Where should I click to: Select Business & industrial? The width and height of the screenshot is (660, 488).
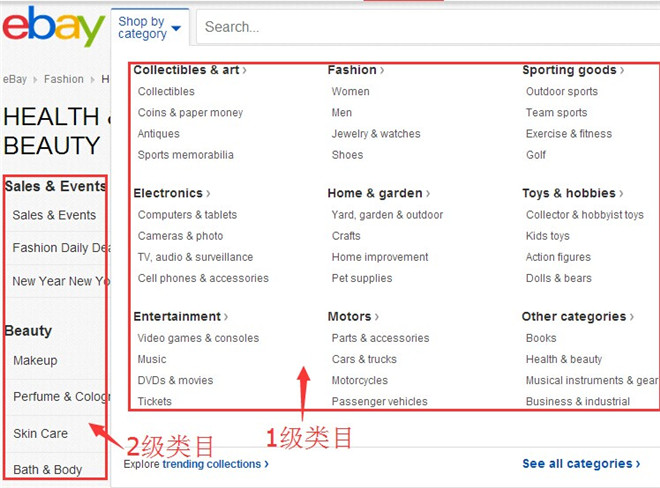click(578, 402)
